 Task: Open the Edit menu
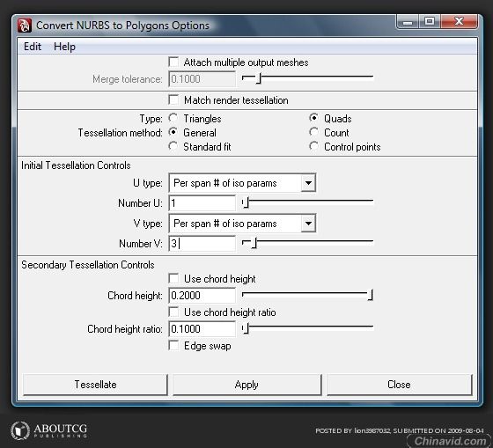33,47
